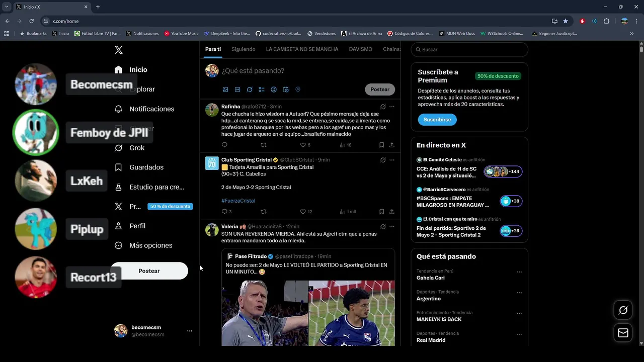Reload the page in Chrome
The width and height of the screenshot is (644, 362).
point(31,21)
